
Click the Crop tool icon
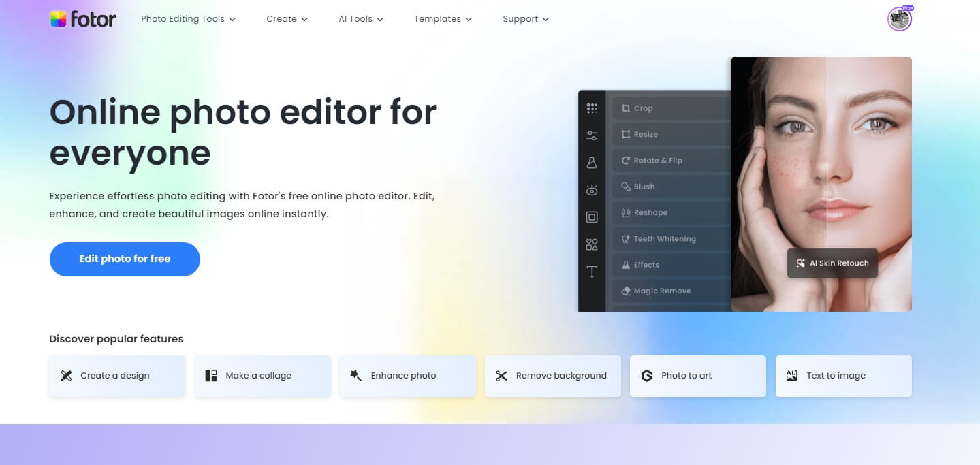pos(625,108)
